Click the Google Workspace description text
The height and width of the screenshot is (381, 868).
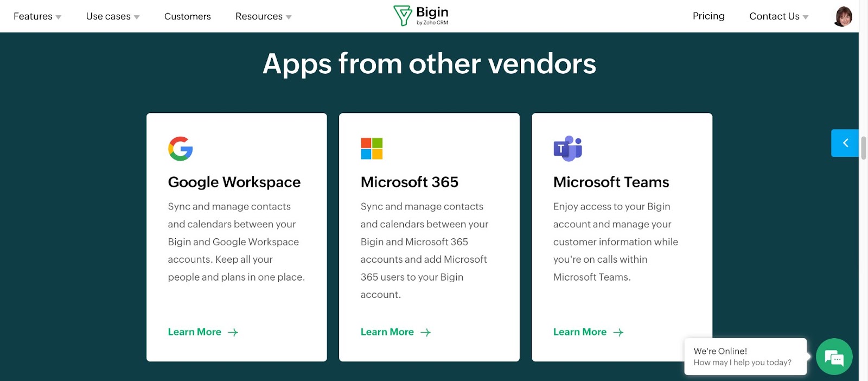pos(237,242)
